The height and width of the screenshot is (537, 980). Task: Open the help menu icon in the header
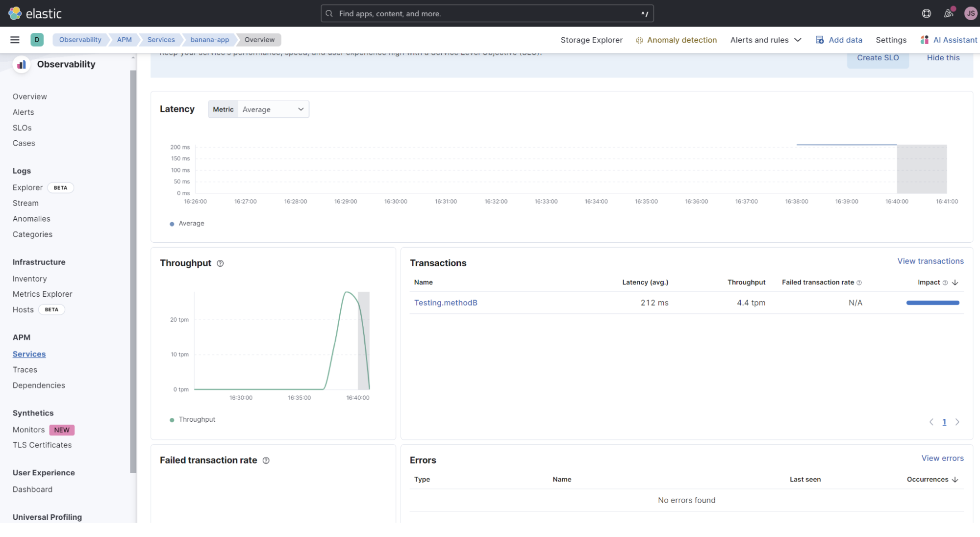click(926, 13)
